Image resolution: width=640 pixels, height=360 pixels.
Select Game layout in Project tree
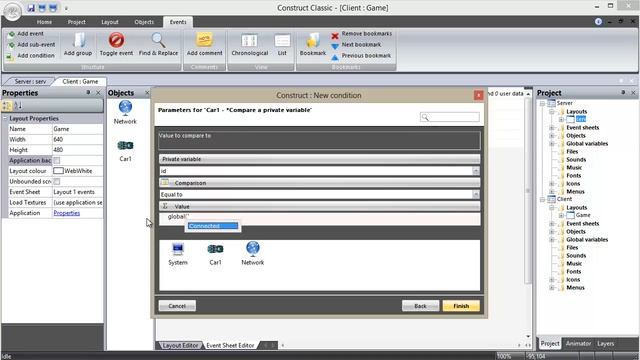pyautogui.click(x=583, y=216)
